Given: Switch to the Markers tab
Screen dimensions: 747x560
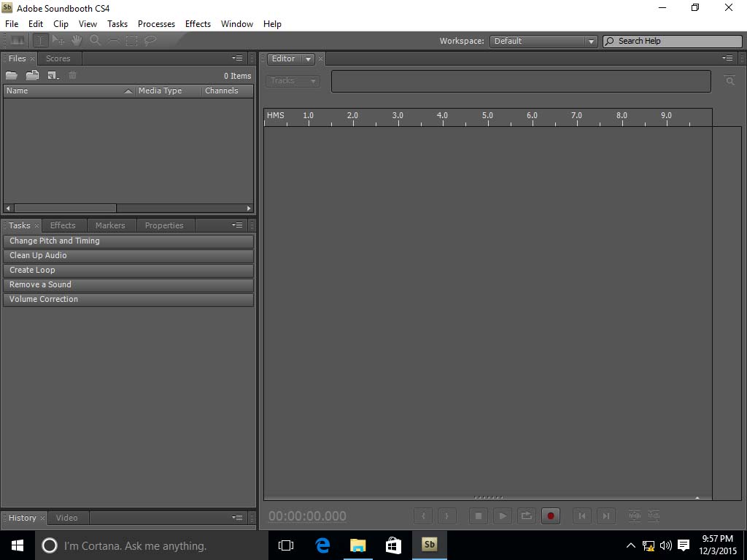Looking at the screenshot, I should pos(110,225).
